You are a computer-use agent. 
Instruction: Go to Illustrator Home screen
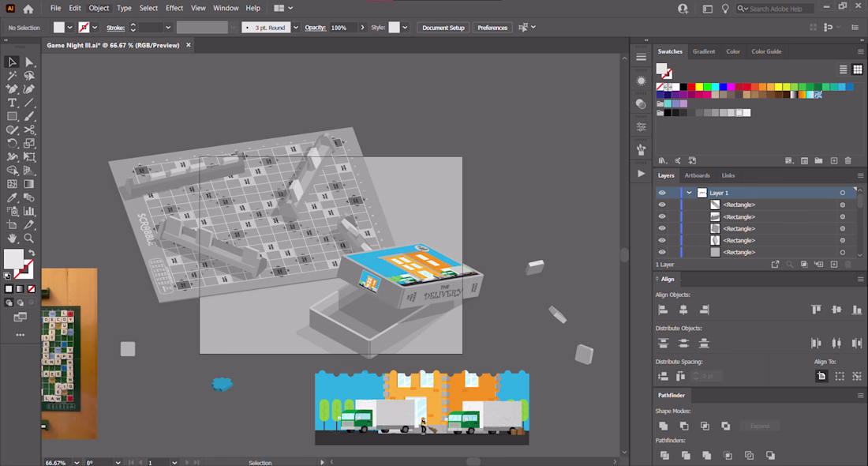pyautogui.click(x=28, y=9)
